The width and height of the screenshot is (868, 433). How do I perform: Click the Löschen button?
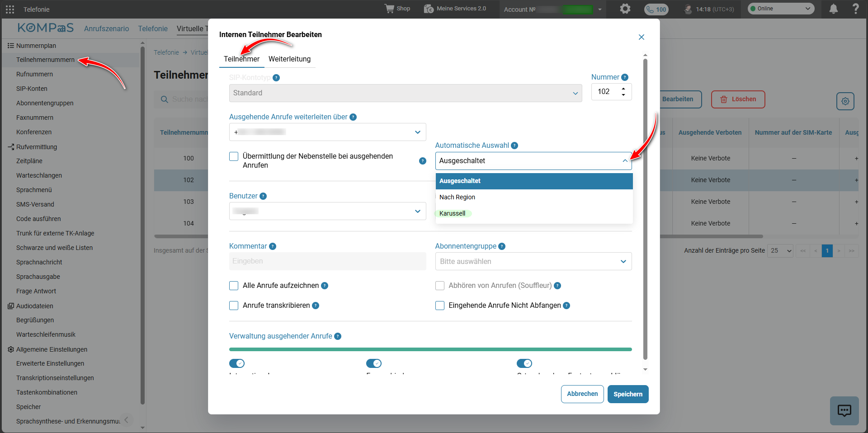(738, 99)
